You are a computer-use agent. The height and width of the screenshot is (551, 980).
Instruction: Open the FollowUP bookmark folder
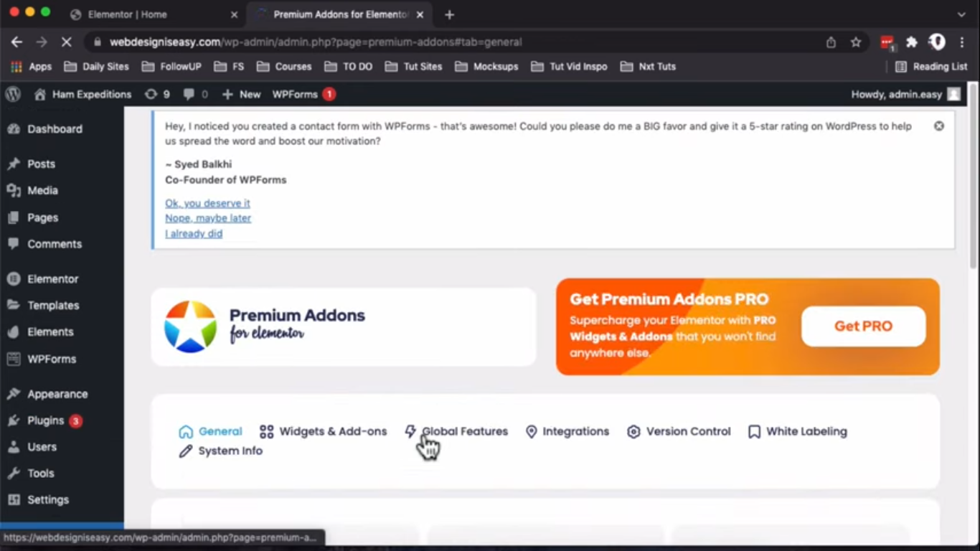(171, 67)
